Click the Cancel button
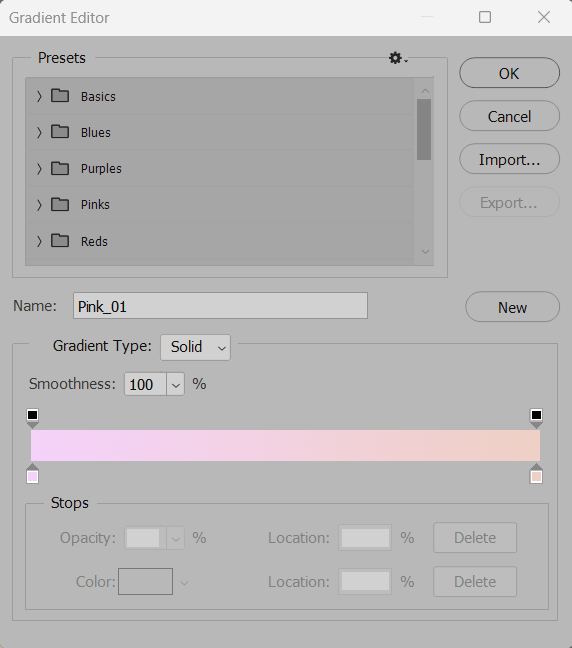This screenshot has height=648, width=572. (x=509, y=116)
